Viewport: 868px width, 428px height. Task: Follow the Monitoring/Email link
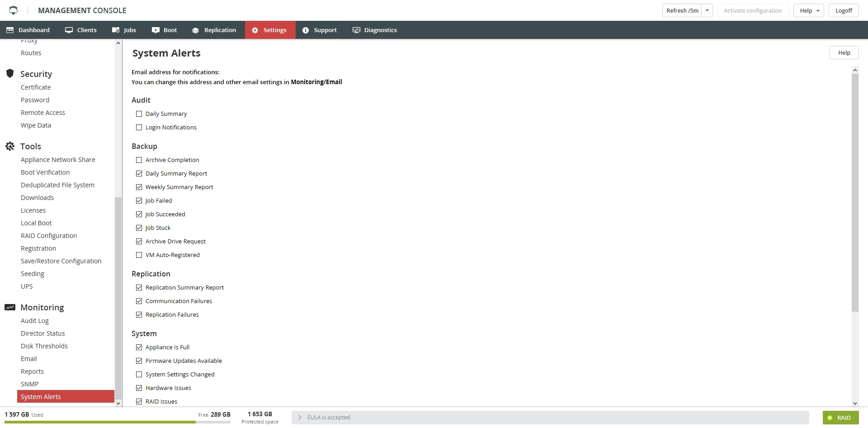point(316,82)
